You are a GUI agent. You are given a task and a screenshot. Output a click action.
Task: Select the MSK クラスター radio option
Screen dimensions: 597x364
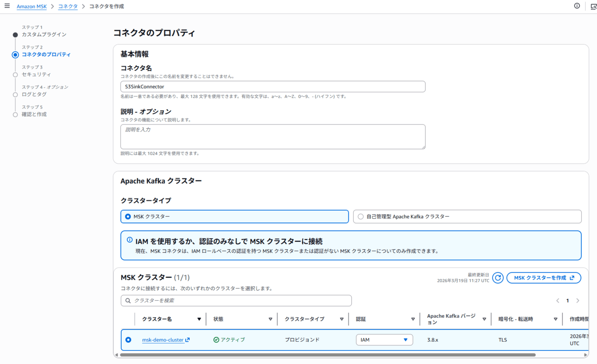(128, 217)
